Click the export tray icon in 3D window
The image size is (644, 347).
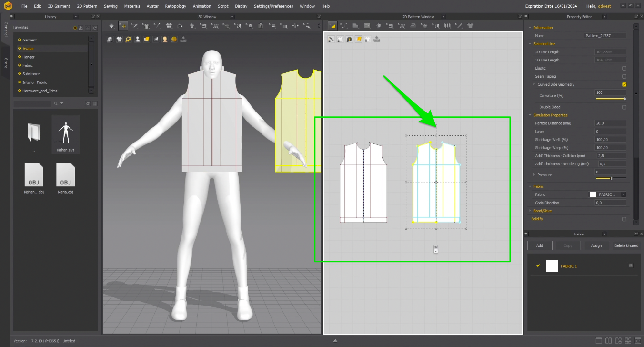[183, 39]
